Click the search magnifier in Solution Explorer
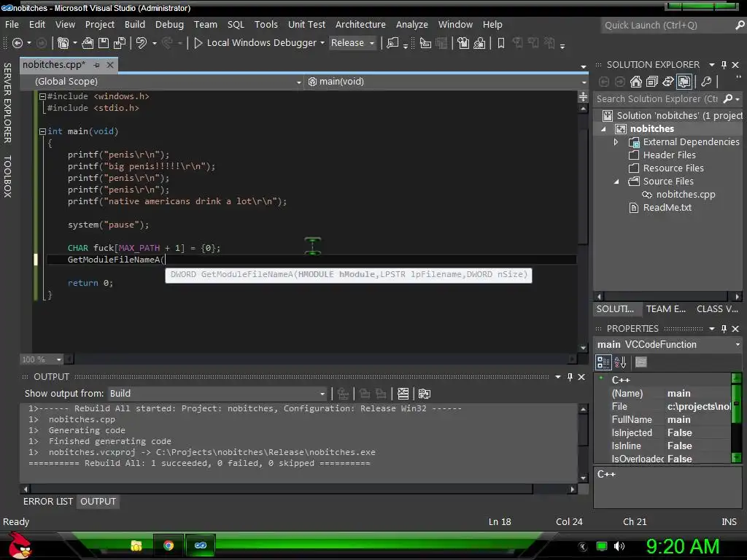Image resolution: width=747 pixels, height=560 pixels. point(727,98)
